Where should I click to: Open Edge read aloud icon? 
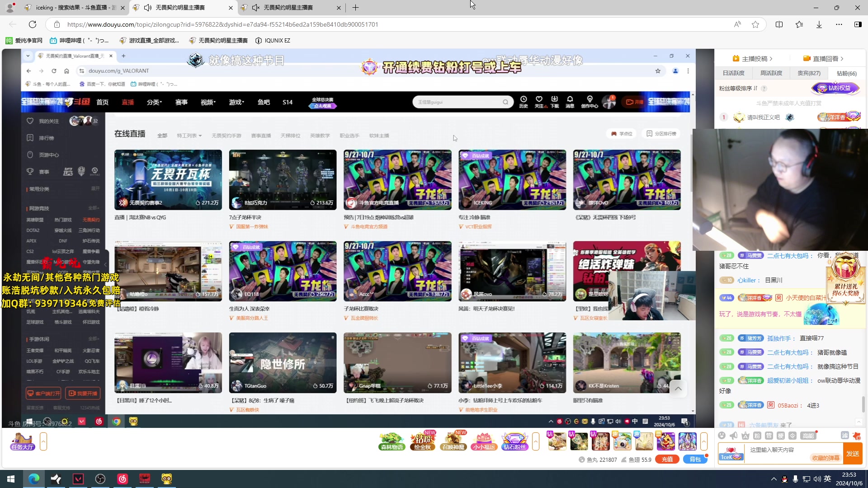tap(737, 24)
